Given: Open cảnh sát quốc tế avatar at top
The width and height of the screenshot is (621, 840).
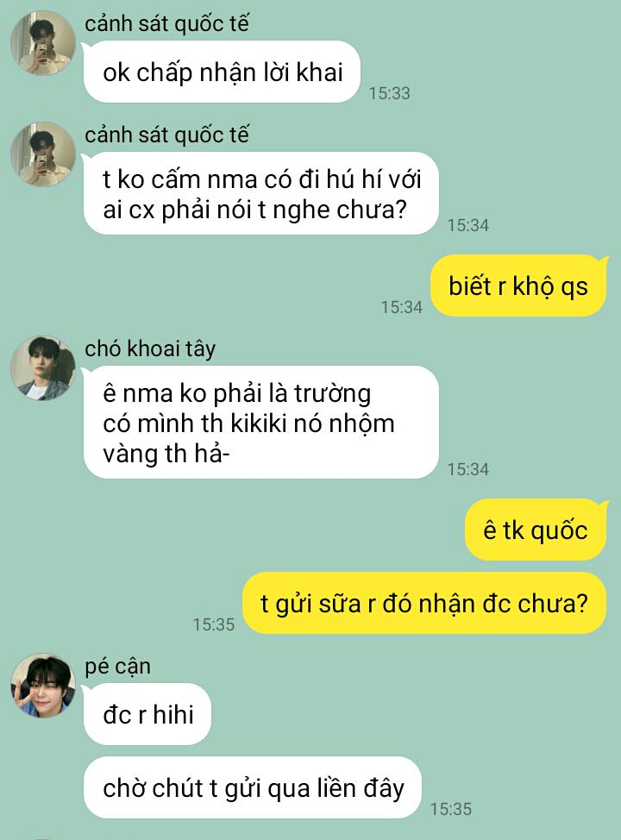Looking at the screenshot, I should pos(43,43).
